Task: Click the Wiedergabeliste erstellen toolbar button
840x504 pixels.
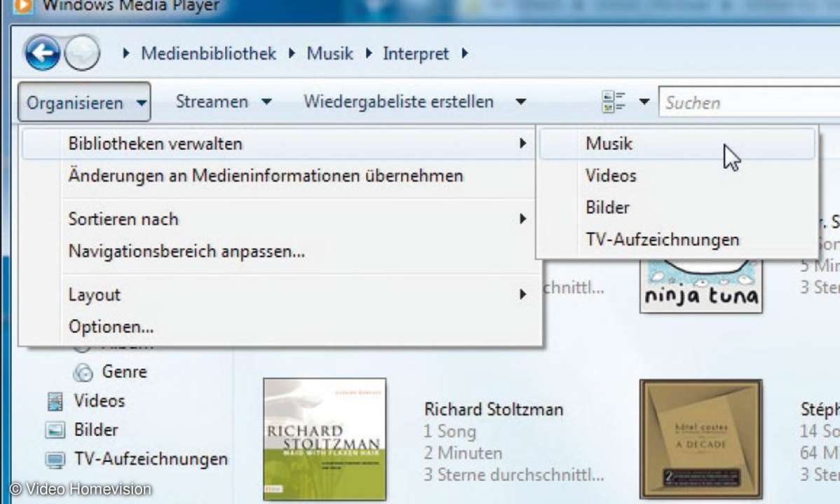Action: coord(399,101)
